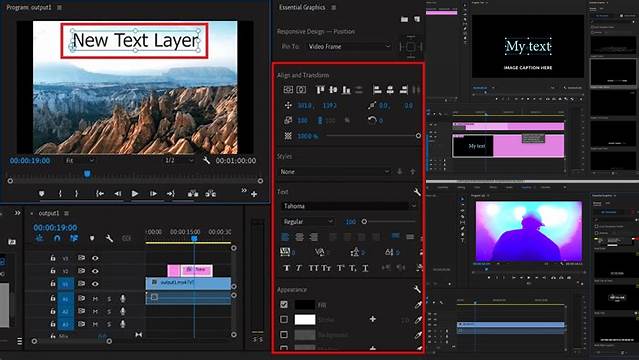Screen dimensions: 639x360
Task: Toggle the V2 track lock
Action: 53,271
